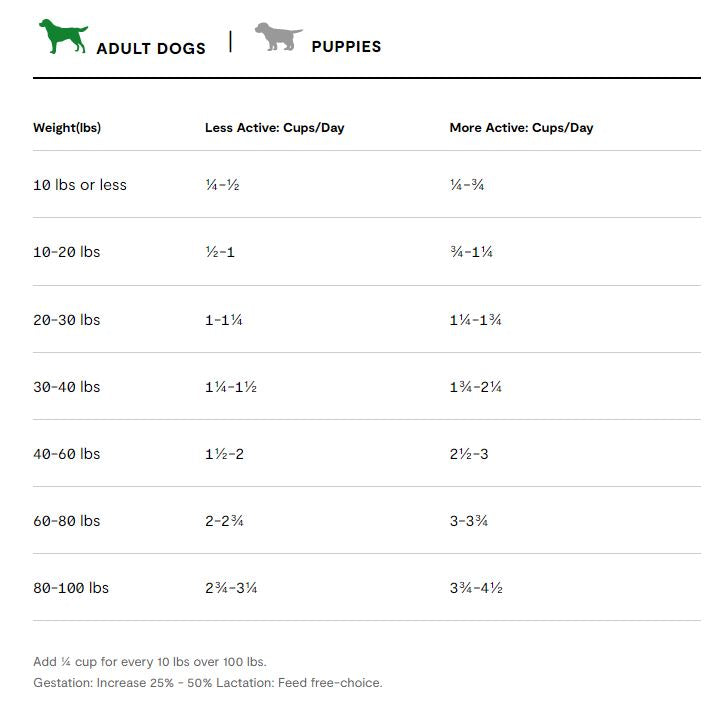The width and height of the screenshot is (723, 724).
Task: Click the 60-80 lbs weight cell
Action: 67,521
